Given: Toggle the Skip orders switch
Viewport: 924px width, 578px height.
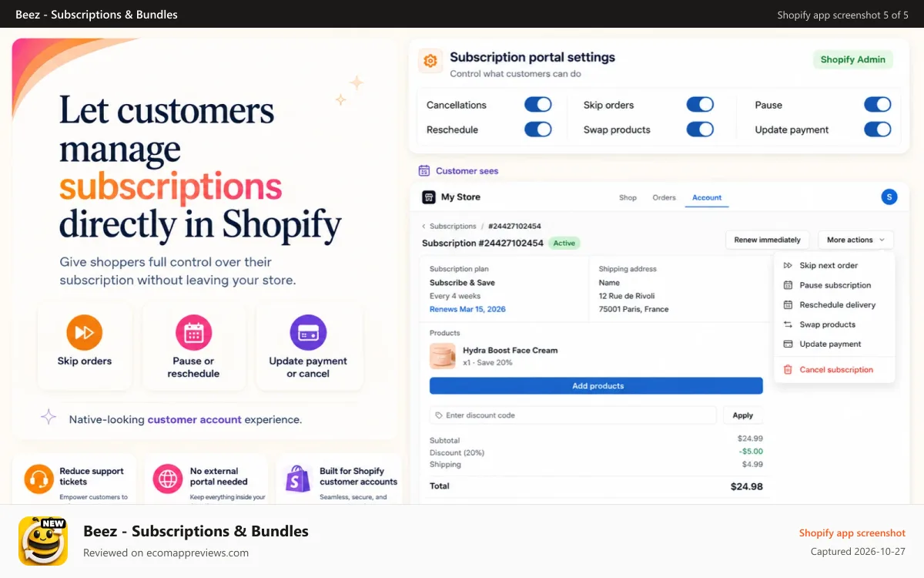Looking at the screenshot, I should pyautogui.click(x=700, y=105).
